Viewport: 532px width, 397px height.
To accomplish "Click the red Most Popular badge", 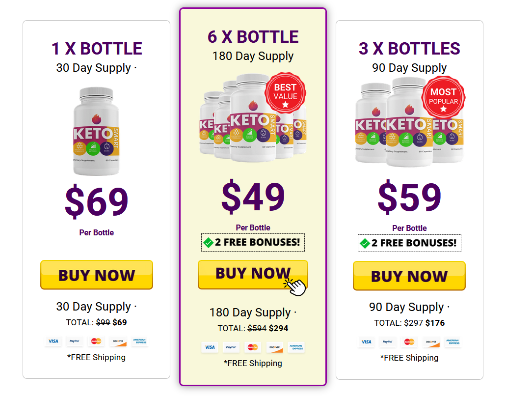I will (443, 97).
